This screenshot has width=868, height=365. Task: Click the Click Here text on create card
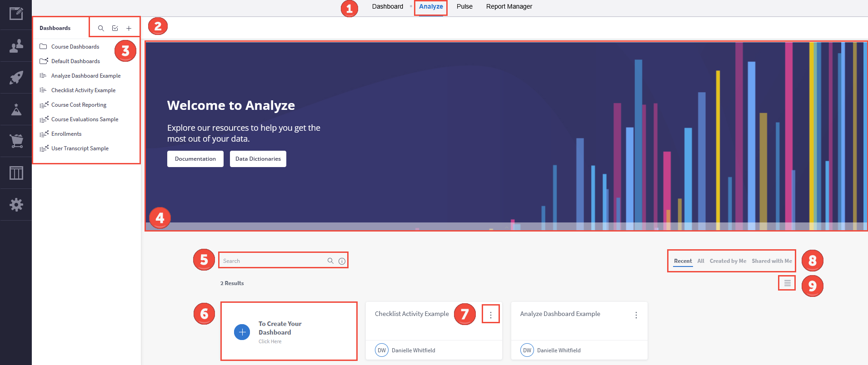[270, 341]
